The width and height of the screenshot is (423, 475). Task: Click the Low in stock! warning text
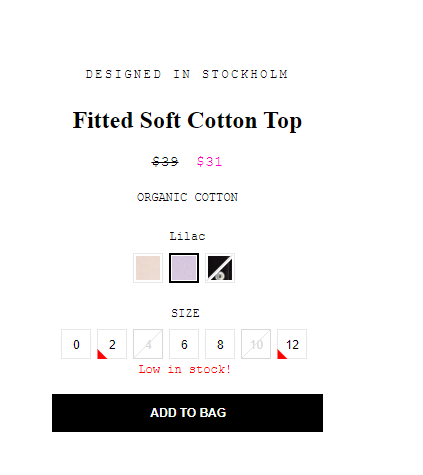point(185,369)
